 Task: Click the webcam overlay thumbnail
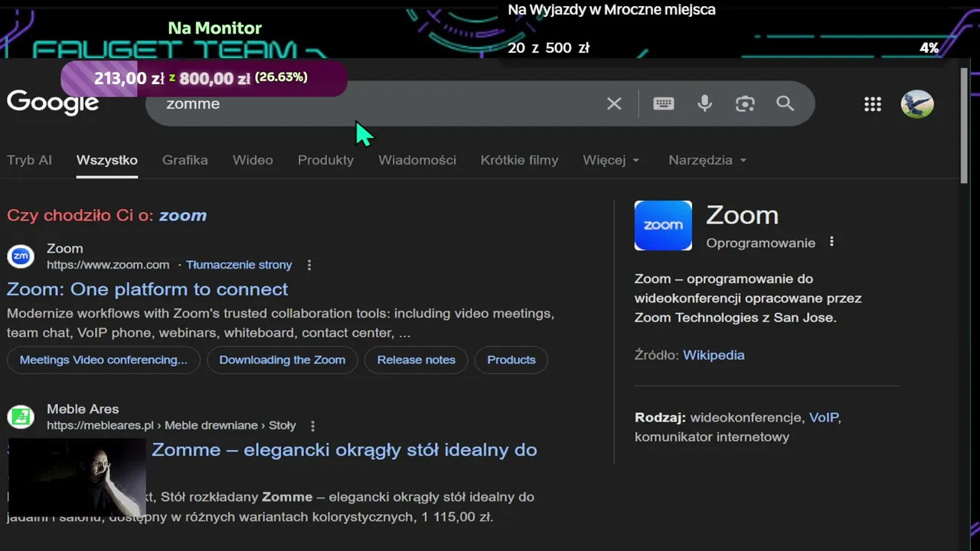click(x=77, y=477)
